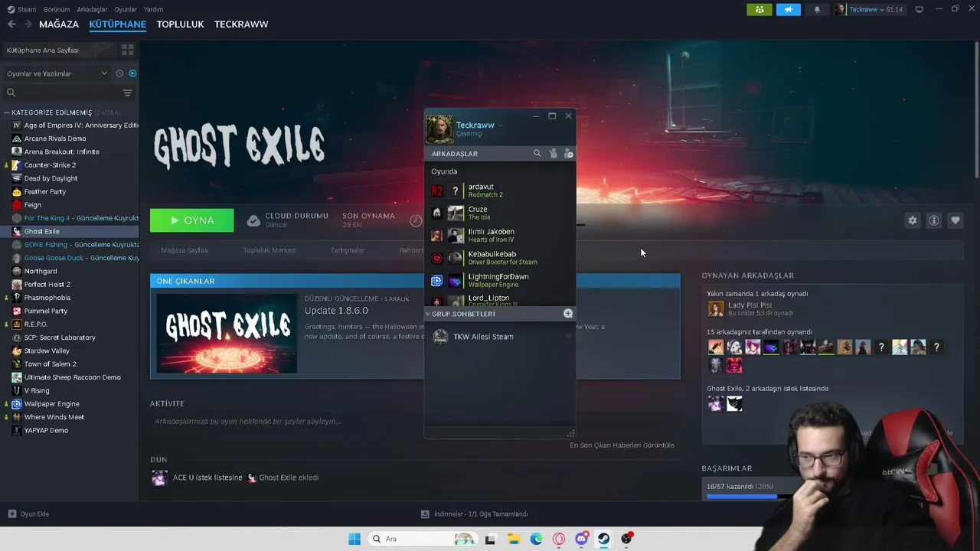Open the notifications bell

coord(817,9)
